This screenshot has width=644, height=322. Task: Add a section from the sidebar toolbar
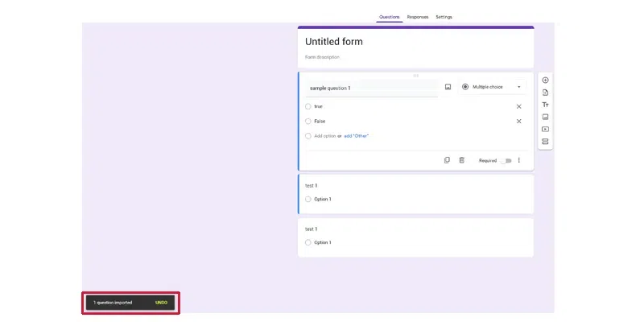[545, 142]
